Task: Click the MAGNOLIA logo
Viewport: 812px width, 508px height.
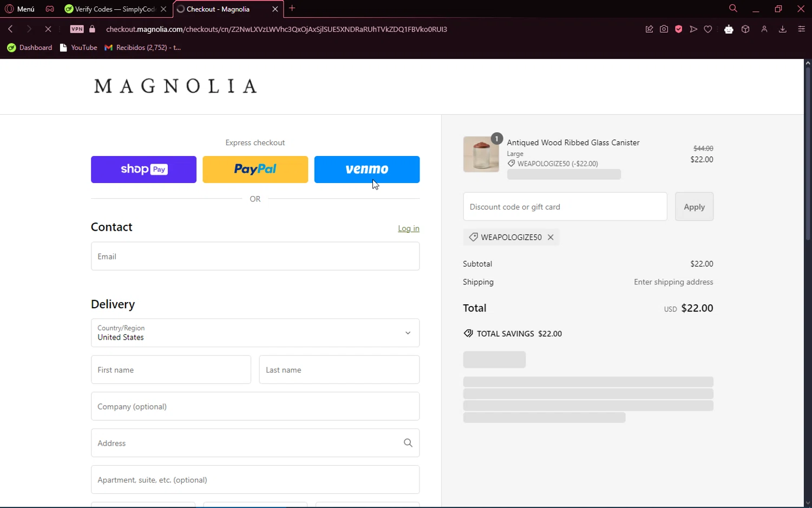Action: coord(175,86)
